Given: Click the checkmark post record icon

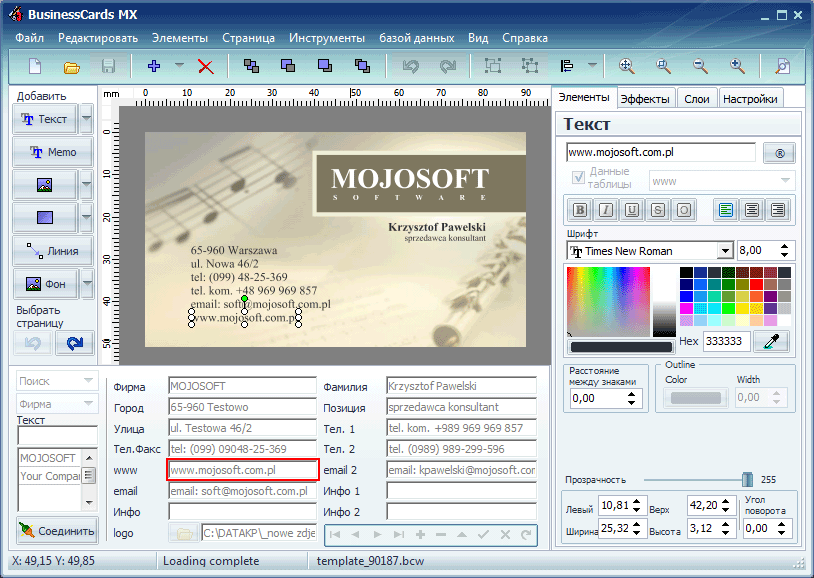Looking at the screenshot, I should 483,534.
